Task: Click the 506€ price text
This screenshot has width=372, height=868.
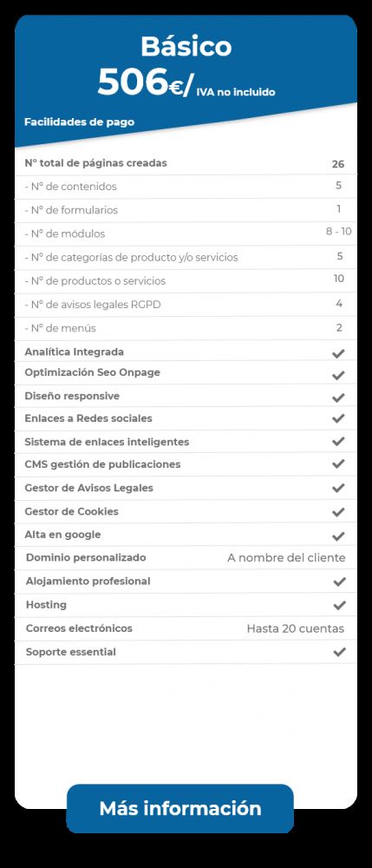Action: click(x=146, y=82)
